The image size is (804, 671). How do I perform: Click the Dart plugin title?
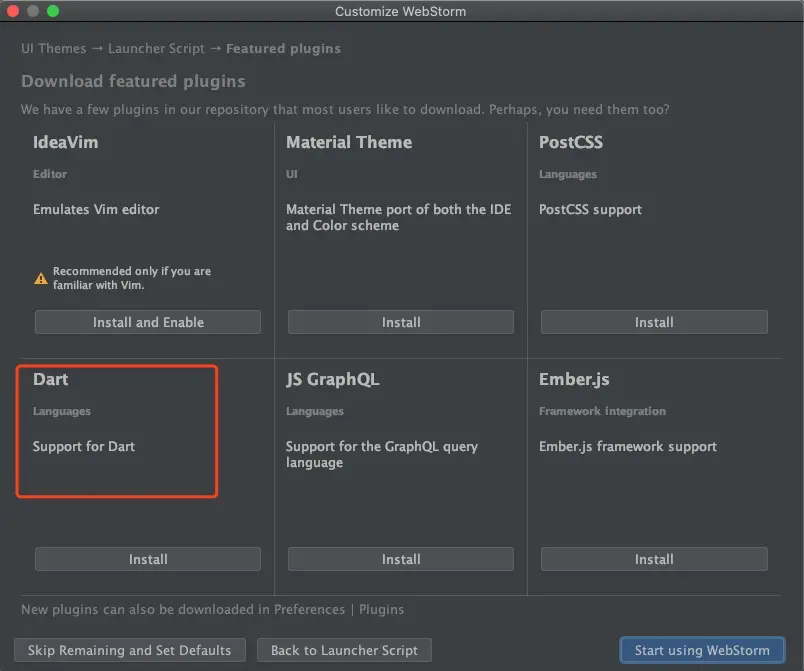click(x=50, y=379)
